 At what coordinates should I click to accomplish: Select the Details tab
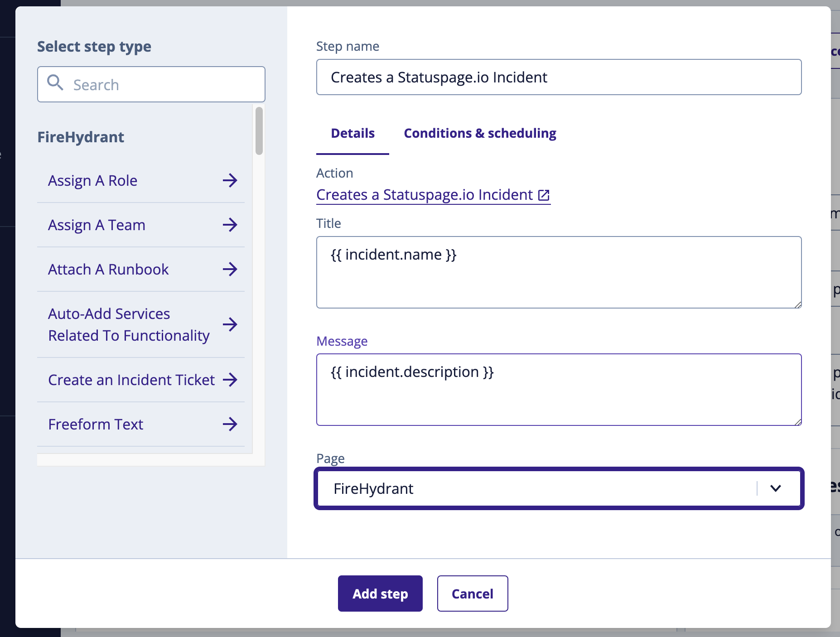[x=352, y=133]
